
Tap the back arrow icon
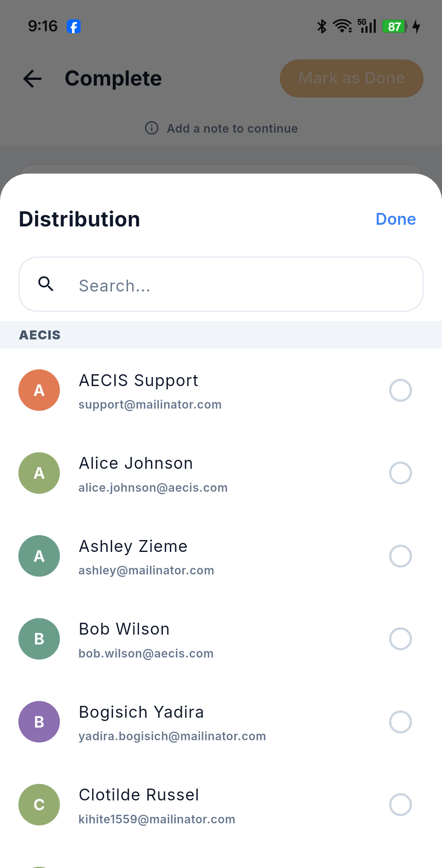click(32, 79)
